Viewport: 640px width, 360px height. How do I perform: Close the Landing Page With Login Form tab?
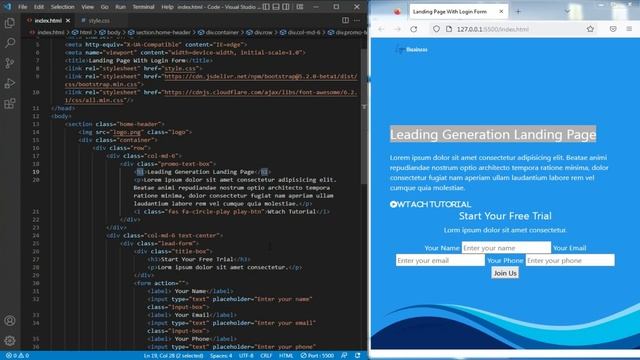[501, 11]
